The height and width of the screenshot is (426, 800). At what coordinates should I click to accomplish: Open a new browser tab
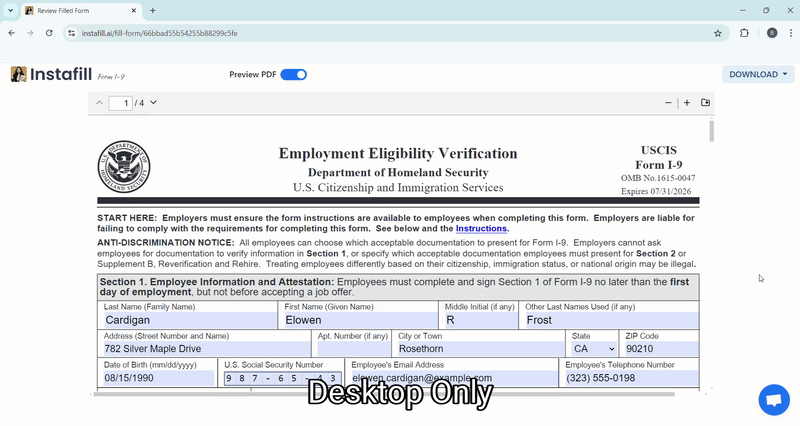pyautogui.click(x=153, y=10)
